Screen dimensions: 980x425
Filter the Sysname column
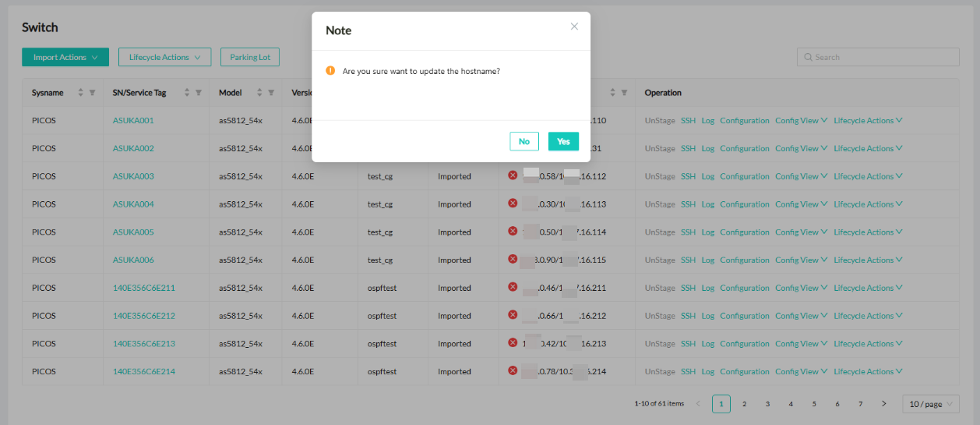[x=92, y=93]
